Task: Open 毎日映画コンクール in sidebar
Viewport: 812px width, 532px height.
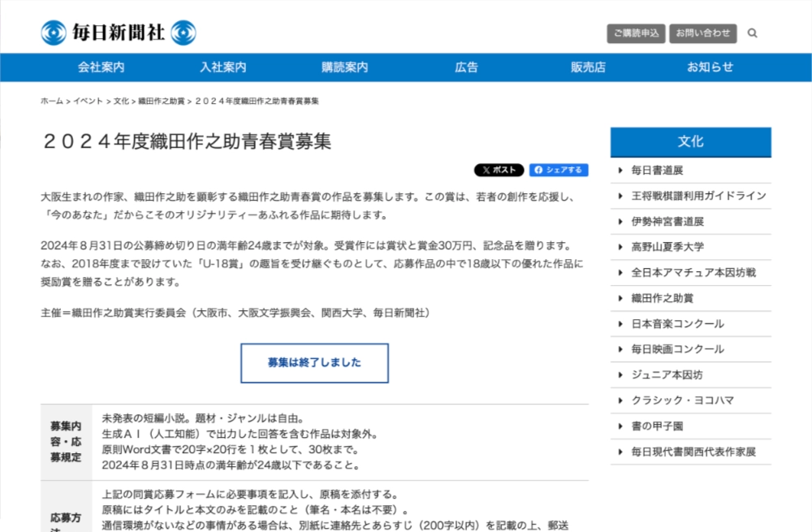Action: (x=677, y=350)
